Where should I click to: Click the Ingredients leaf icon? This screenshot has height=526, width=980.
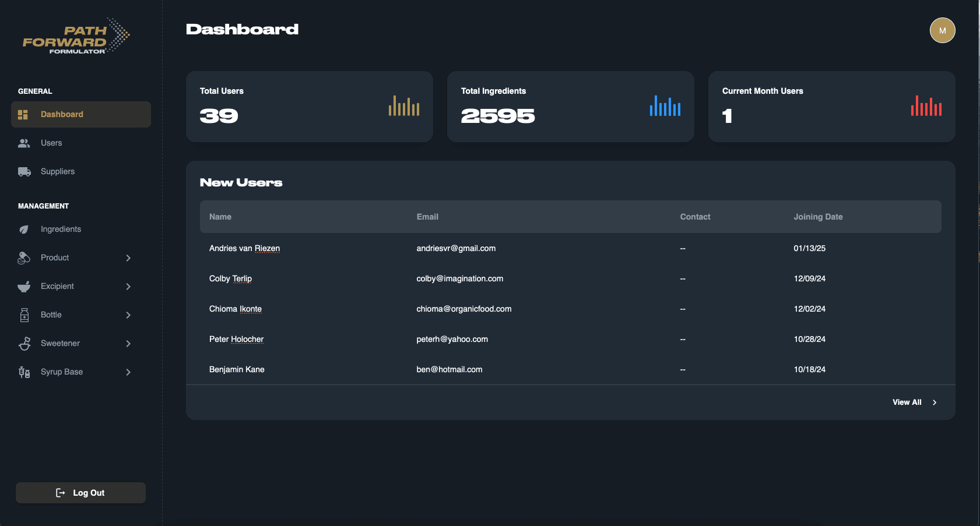24,230
